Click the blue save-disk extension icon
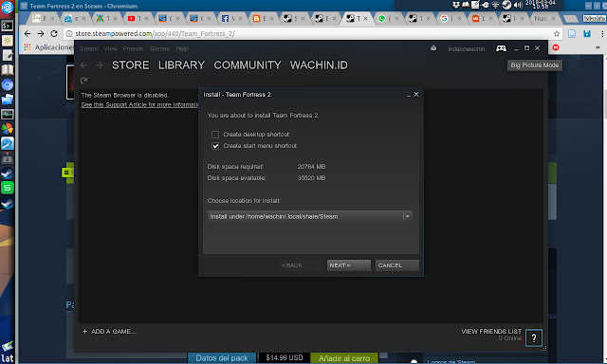The height and width of the screenshot is (364, 607). click(587, 34)
